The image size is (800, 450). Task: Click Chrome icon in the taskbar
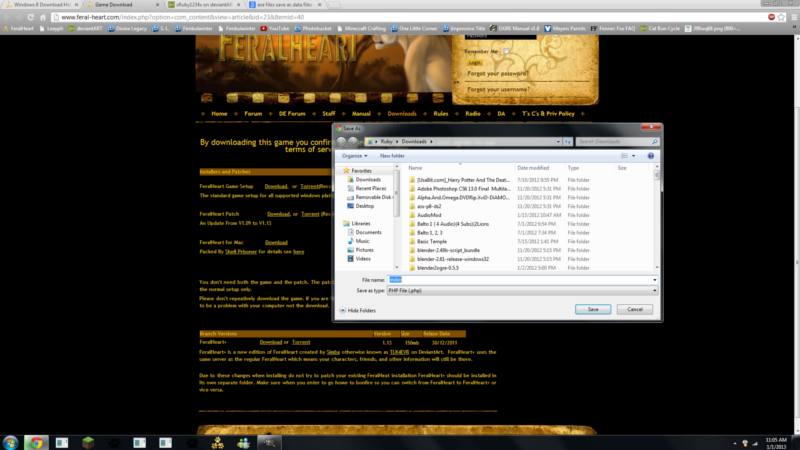[x=36, y=442]
